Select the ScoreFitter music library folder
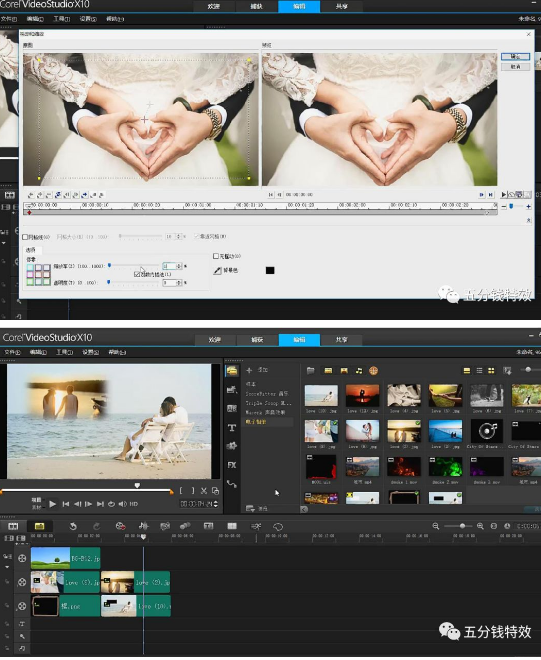The image size is (541, 660). coord(267,394)
